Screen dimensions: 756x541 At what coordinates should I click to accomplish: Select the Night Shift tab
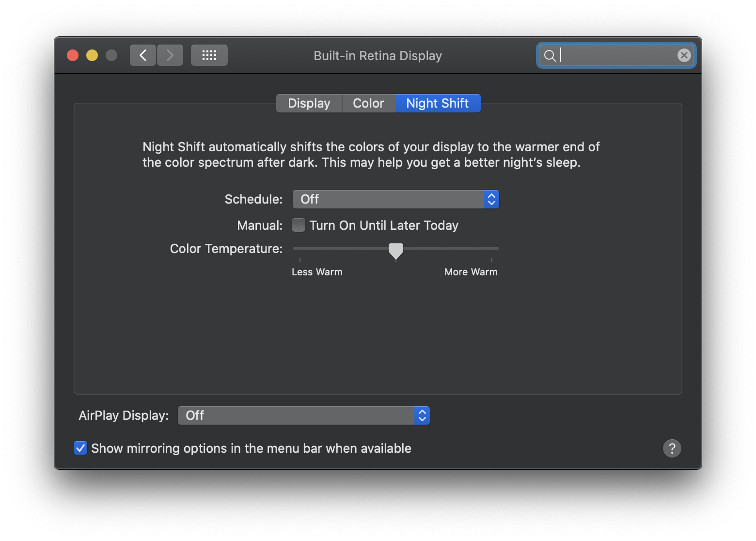(x=438, y=103)
